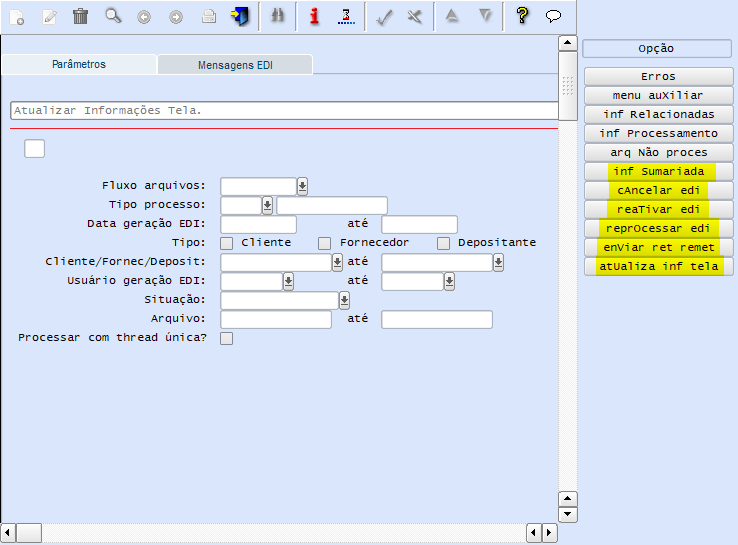Image resolution: width=738 pixels, height=545 pixels.
Task: Click the Fluxo arquivos input field
Action: (258, 186)
